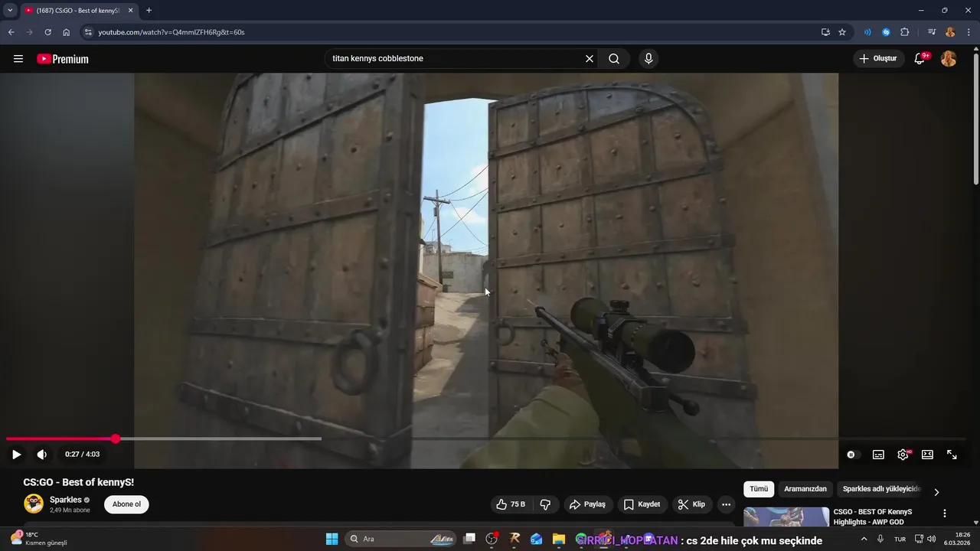Open the player settings gear
This screenshot has height=551, width=980.
903,455
